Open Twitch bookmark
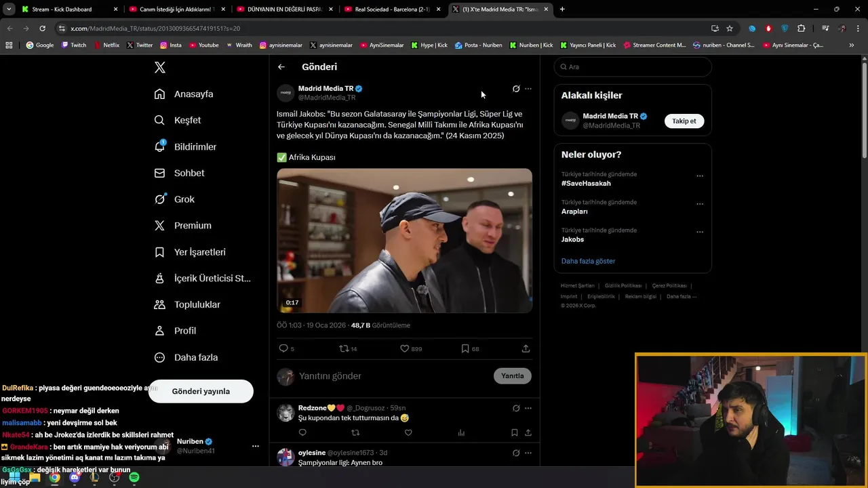Viewport: 868px width, 488px height. tap(74, 45)
